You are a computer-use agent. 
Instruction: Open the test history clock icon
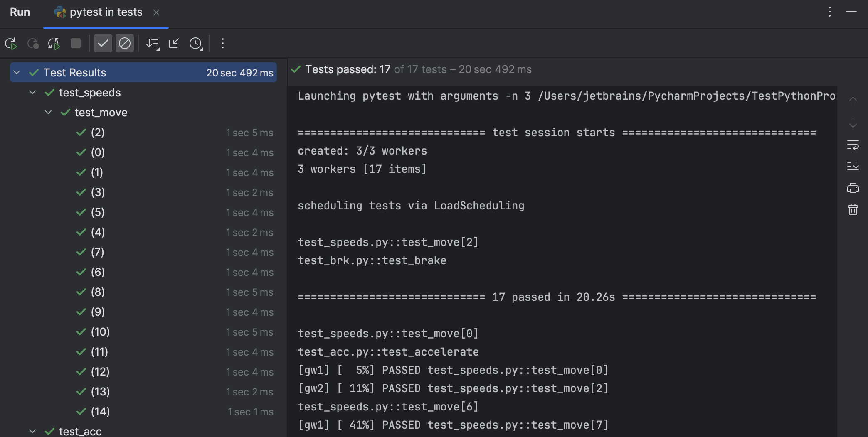(195, 43)
